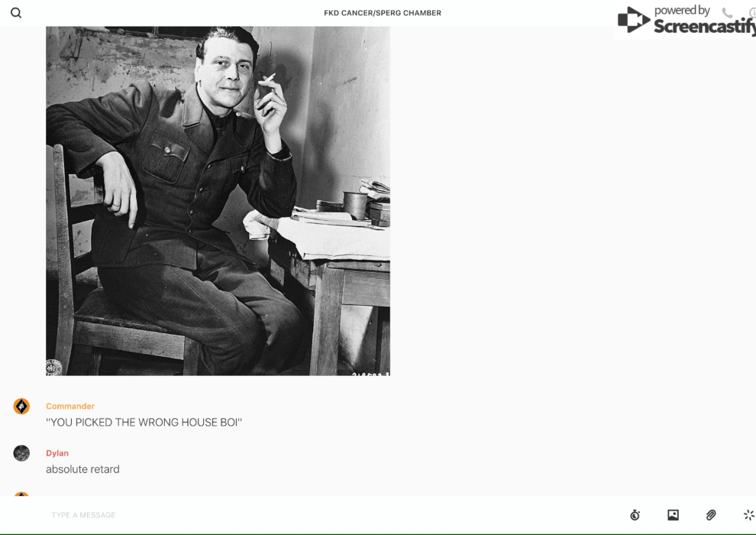Add a picture using the image icon
756x535 pixels.
point(673,515)
